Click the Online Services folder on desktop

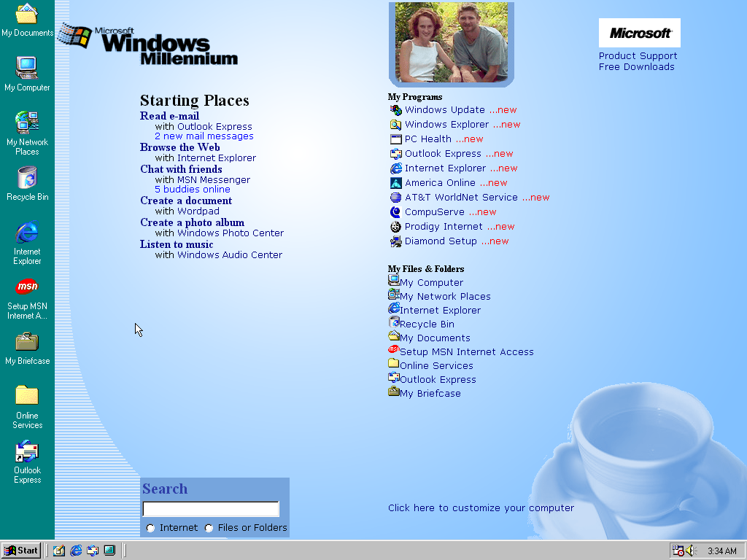27,396
